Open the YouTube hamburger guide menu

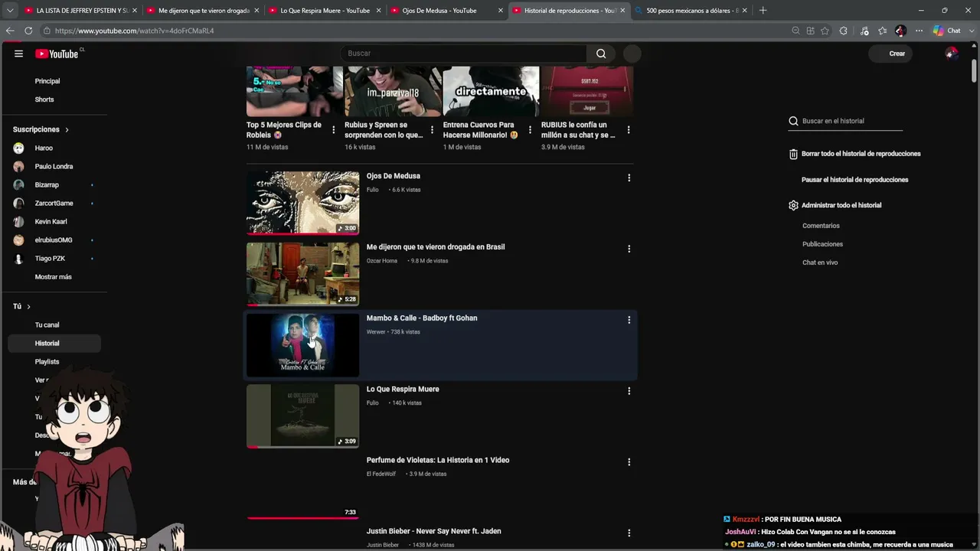(x=18, y=54)
